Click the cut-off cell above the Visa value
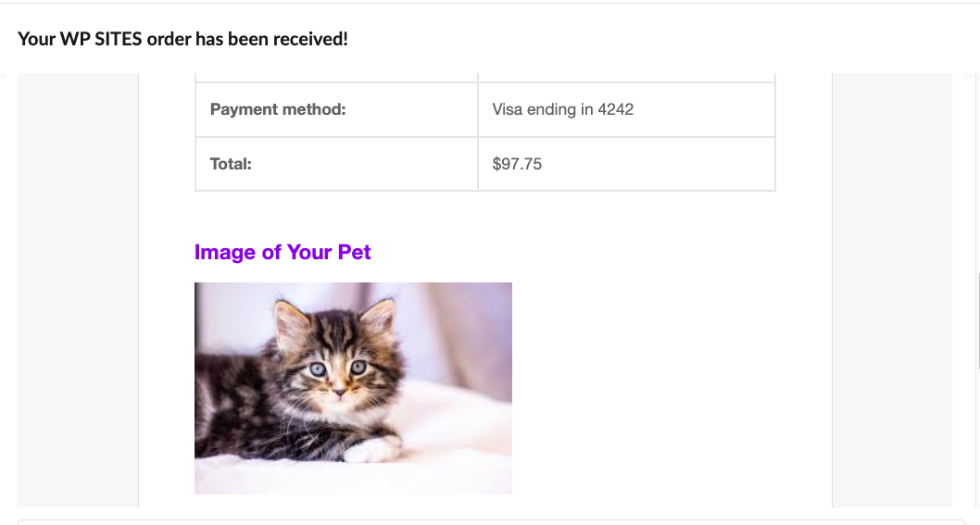This screenshot has width=980, height=525. [625, 77]
